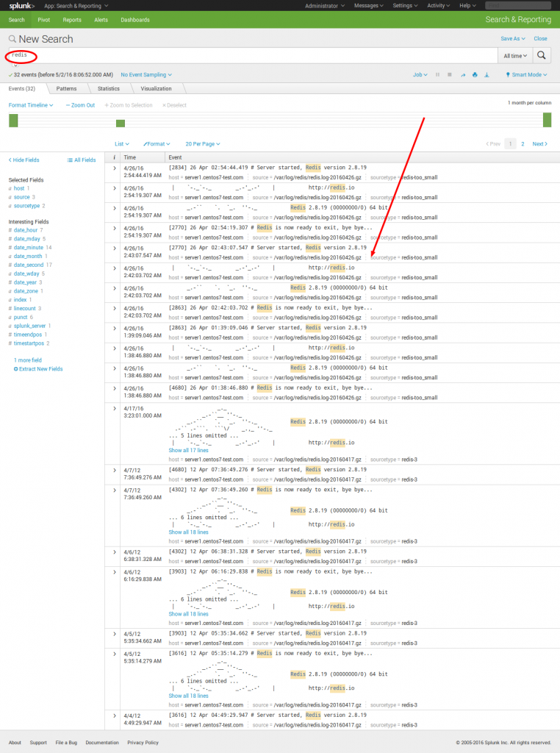Open the sourcetype field
Image resolution: width=560 pixels, height=753 pixels.
[x=27, y=206]
